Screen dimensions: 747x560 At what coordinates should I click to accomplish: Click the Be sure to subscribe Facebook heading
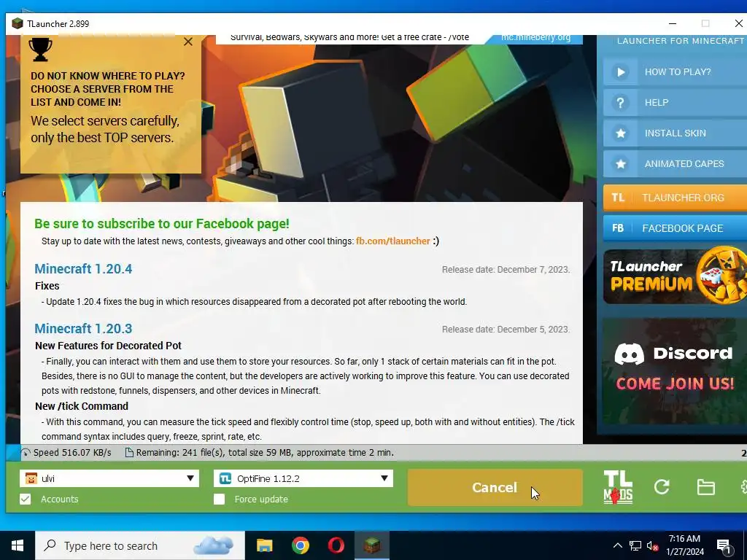coord(161,224)
